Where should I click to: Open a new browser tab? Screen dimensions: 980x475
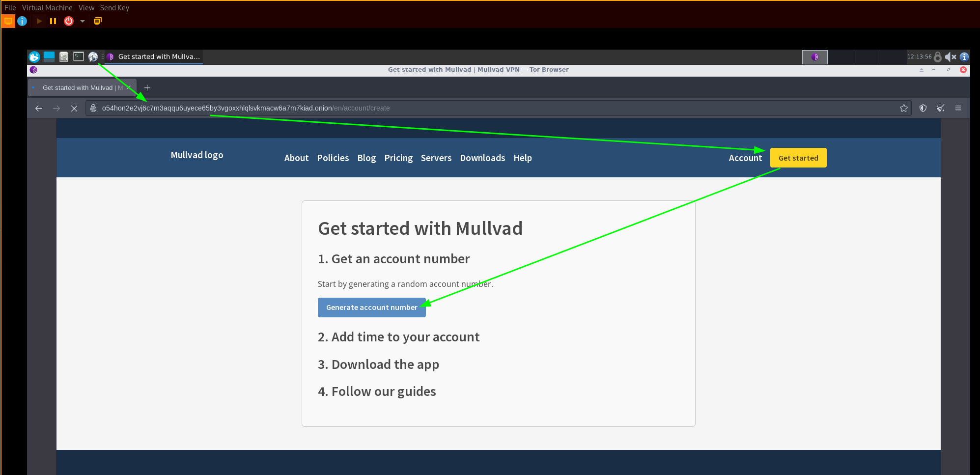click(x=147, y=88)
